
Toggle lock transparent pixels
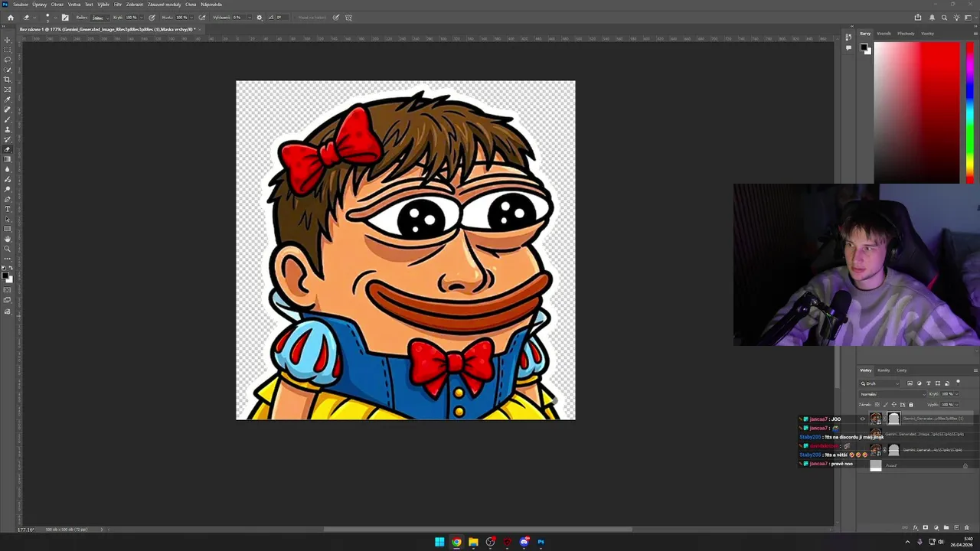877,404
